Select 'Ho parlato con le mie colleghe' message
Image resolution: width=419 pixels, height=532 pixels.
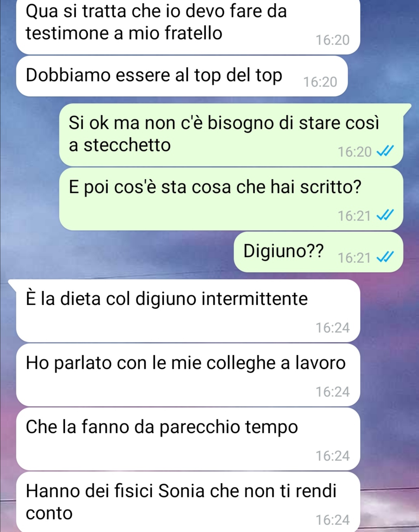pos(188,375)
